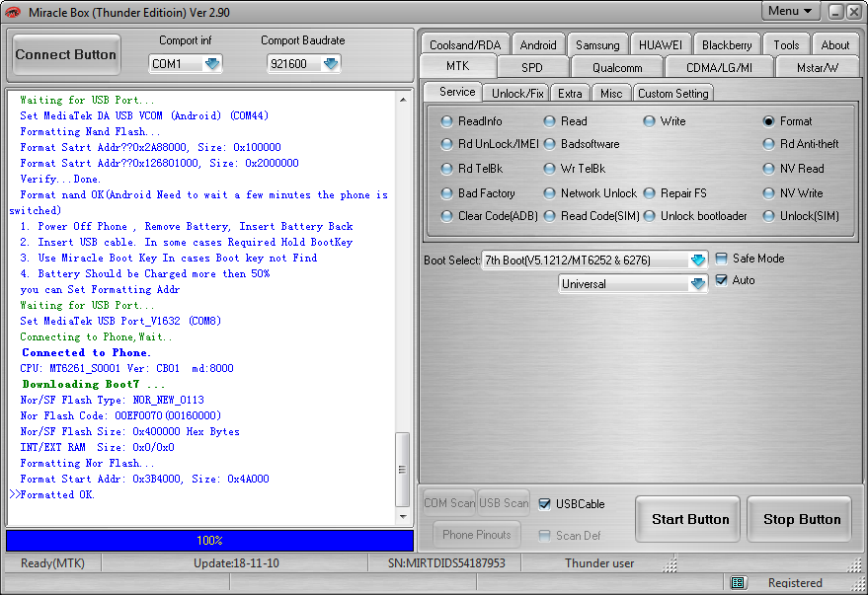Open the Misc sub-tab

(x=611, y=94)
